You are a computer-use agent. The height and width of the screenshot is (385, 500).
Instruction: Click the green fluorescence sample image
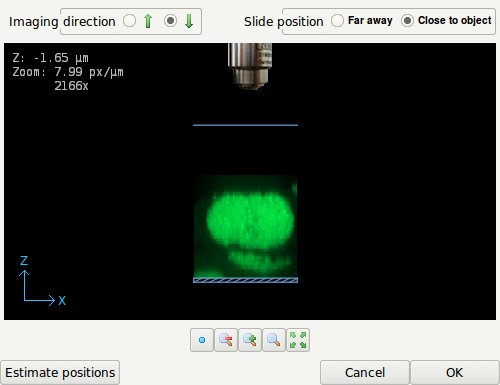tap(245, 227)
